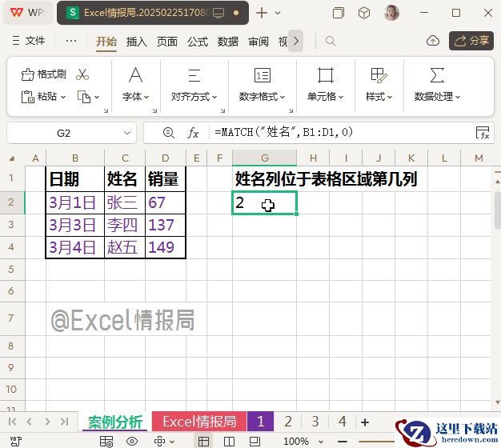Open the clipboard group dialog launcher

click(x=106, y=111)
